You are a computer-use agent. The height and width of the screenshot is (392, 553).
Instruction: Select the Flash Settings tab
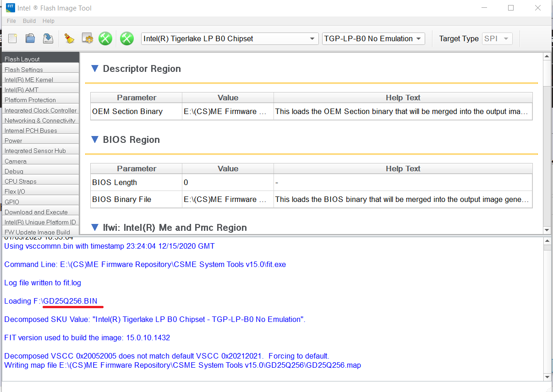pos(40,68)
